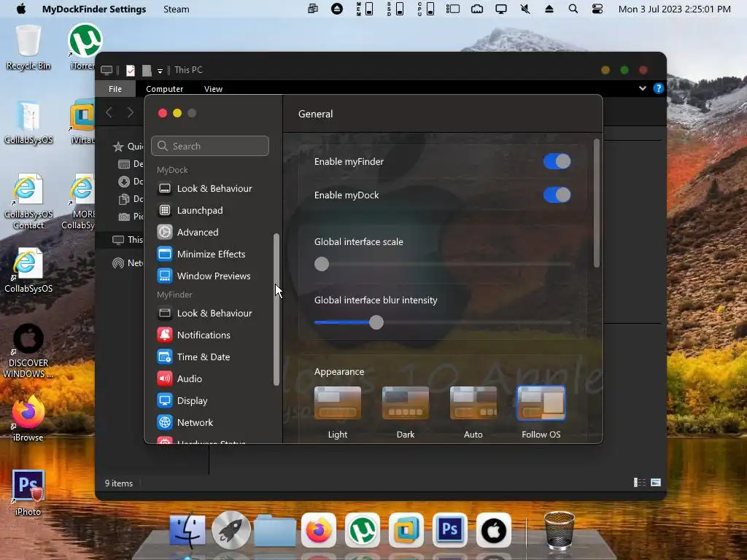Screen dimensions: 747x560
Task: Open Network settings
Action: [x=185, y=423]
